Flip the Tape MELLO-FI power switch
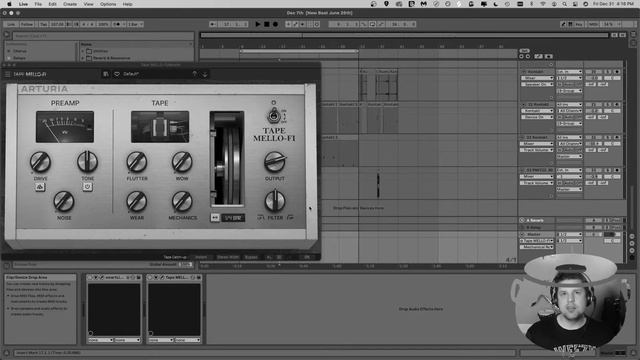Image resolution: width=640 pixels, height=360 pixels. click(274, 116)
